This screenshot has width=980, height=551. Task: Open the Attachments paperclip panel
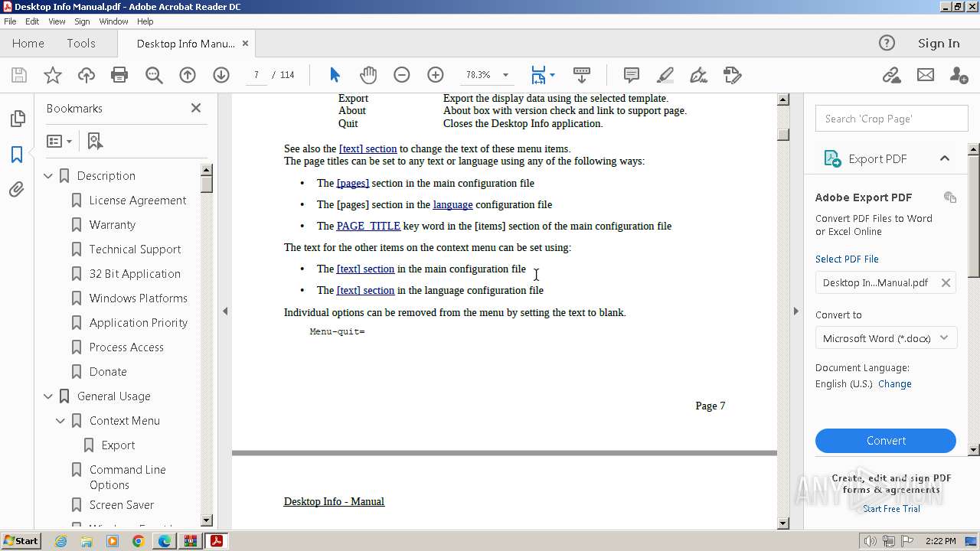click(17, 189)
